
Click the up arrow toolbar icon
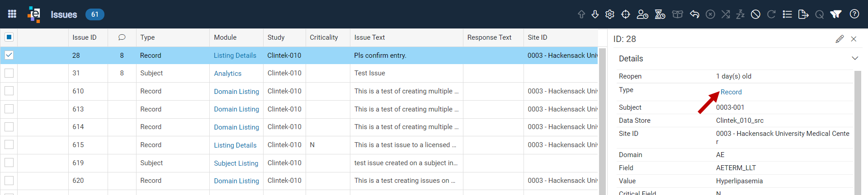581,14
